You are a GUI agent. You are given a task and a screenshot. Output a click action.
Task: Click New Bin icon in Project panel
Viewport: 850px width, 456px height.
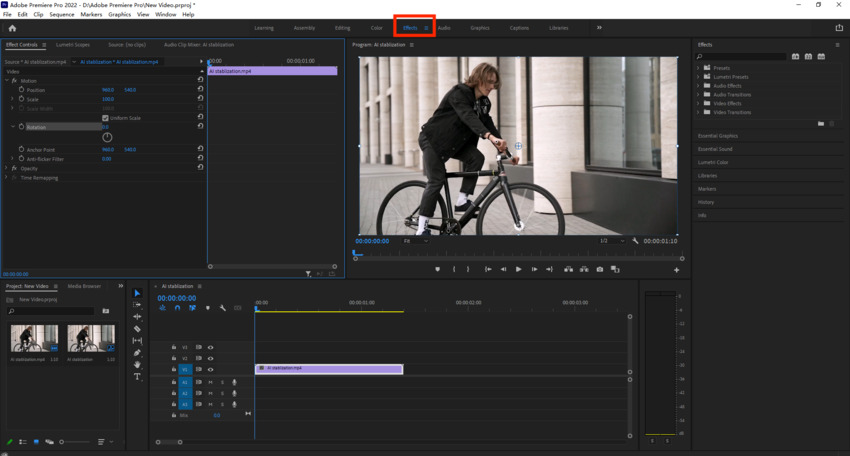click(x=106, y=311)
